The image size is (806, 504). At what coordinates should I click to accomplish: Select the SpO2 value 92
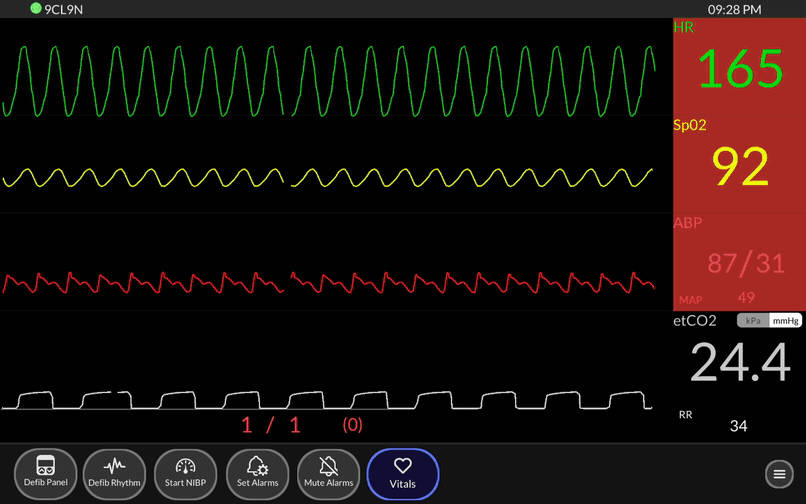click(x=741, y=166)
